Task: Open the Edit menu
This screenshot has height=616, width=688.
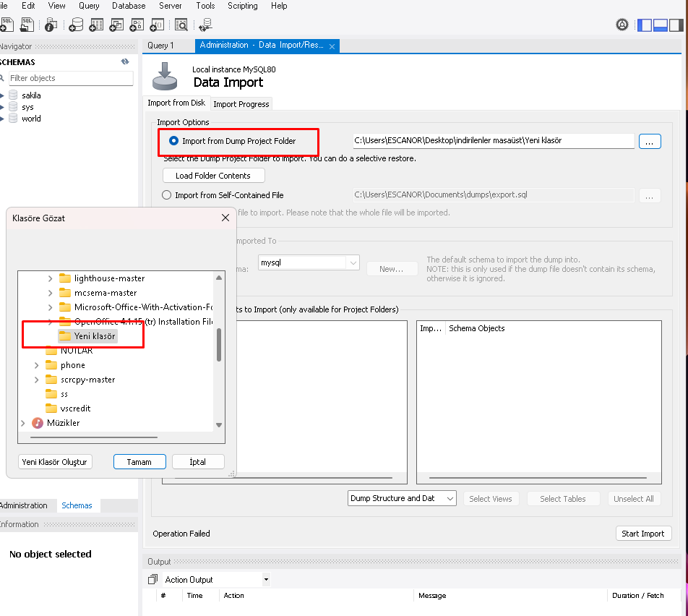Action: pos(28,6)
